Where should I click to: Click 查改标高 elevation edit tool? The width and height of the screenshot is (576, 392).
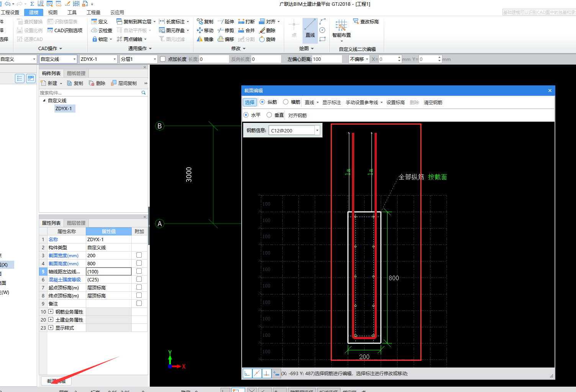pyautogui.click(x=366, y=21)
